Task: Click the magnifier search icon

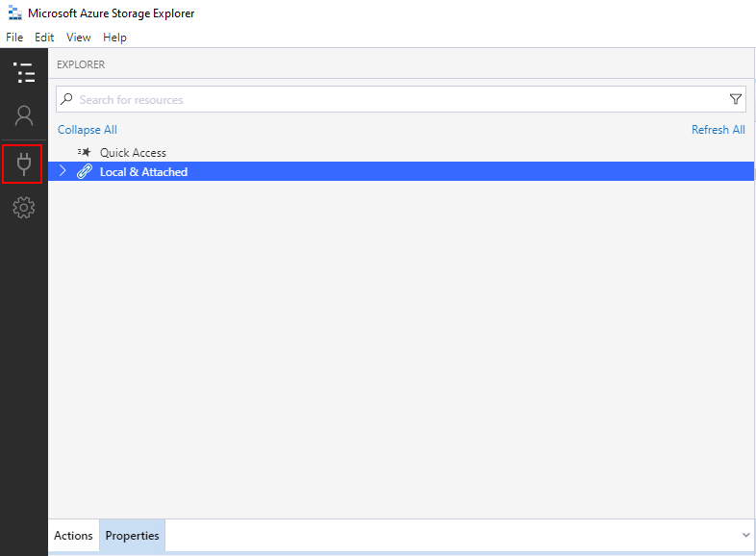Action: [66, 99]
